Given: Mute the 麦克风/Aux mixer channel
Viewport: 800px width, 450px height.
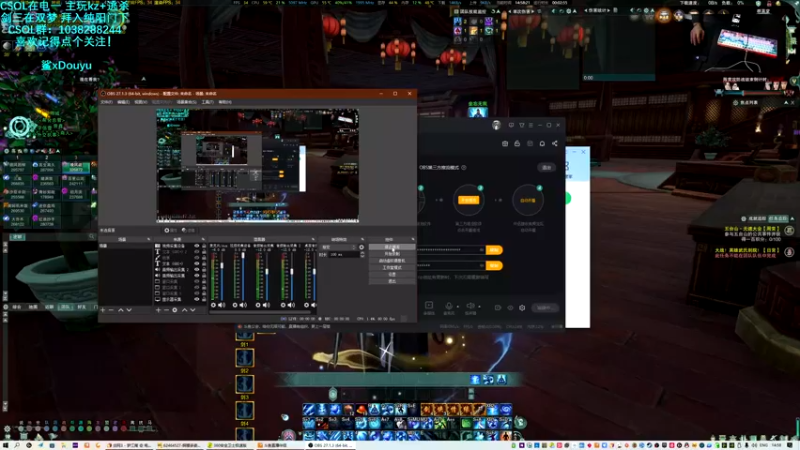Looking at the screenshot, I should [x=221, y=305].
